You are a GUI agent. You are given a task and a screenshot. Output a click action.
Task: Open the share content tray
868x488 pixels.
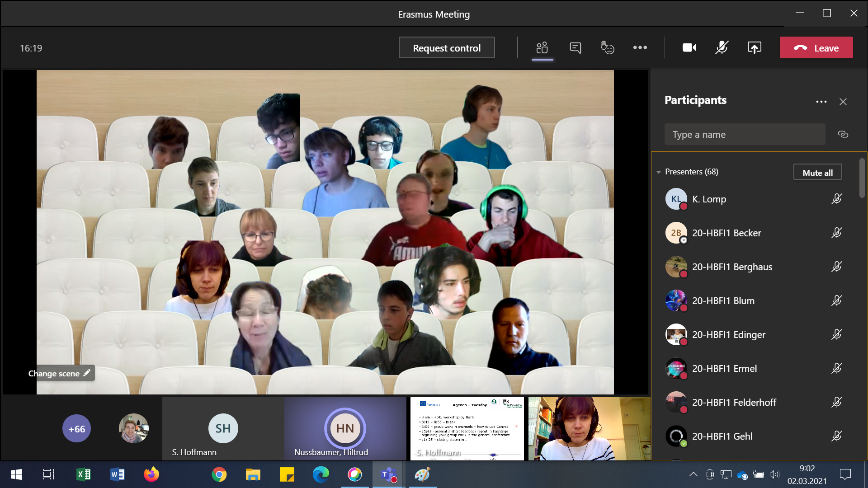[754, 47]
